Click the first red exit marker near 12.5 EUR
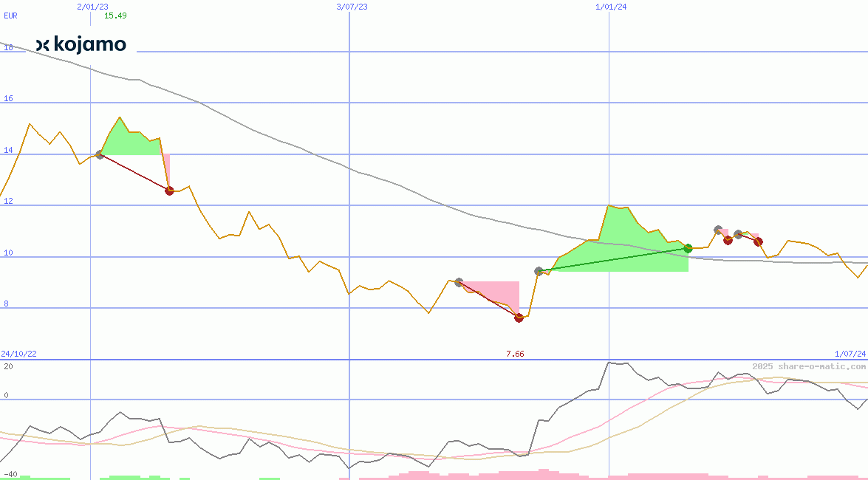The height and width of the screenshot is (480, 868). [169, 191]
